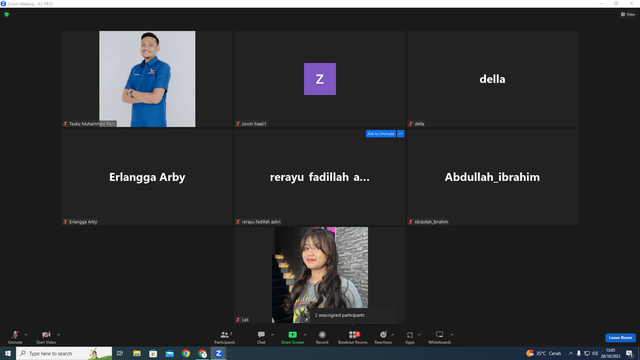Viewport: 640px width, 360px height.
Task: Start recording with the Record button
Action: (x=322, y=337)
